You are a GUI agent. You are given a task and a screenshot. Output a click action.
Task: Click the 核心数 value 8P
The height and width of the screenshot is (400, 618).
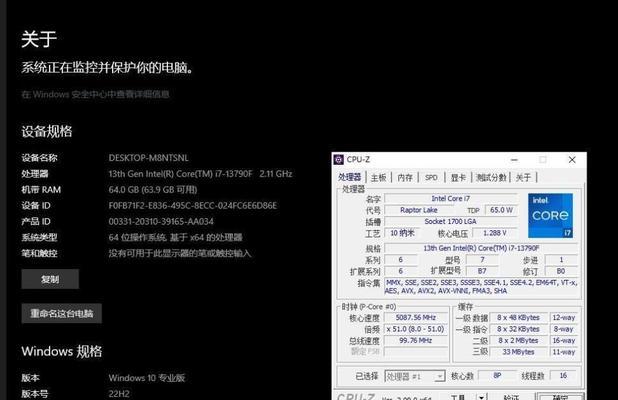coord(497,376)
